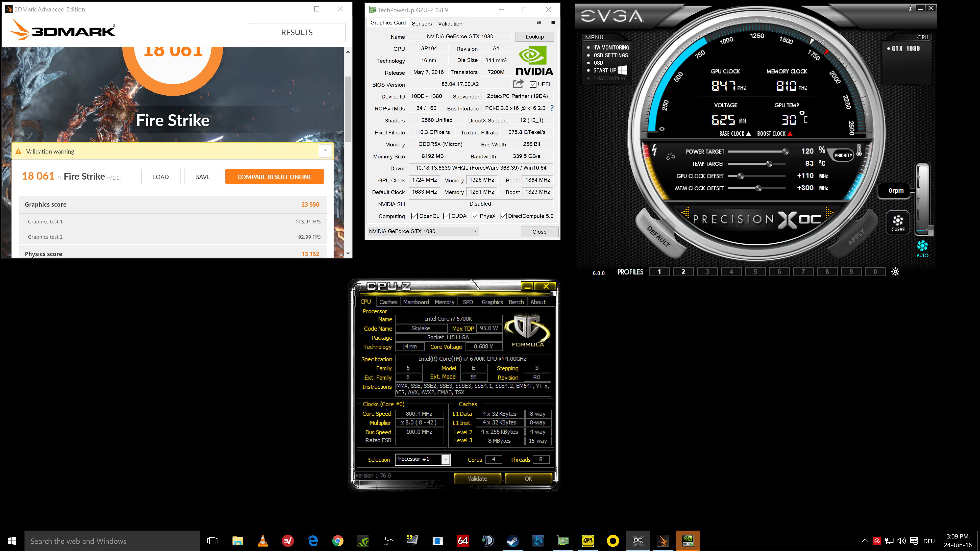The height and width of the screenshot is (551, 980).
Task: Click the GPU CLOCK OFFSET slider handle
Action: point(740,176)
